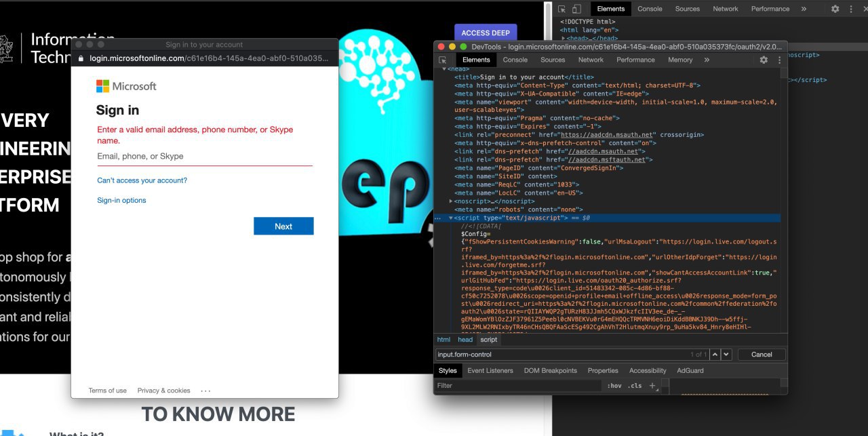Open background DevTools three-dot menu
Screen dimensions: 868x436
851,9
